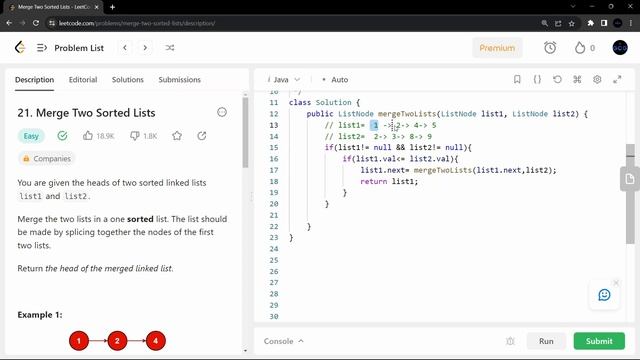Open the feedback smiley chat icon
The width and height of the screenshot is (640, 360).
(x=604, y=295)
